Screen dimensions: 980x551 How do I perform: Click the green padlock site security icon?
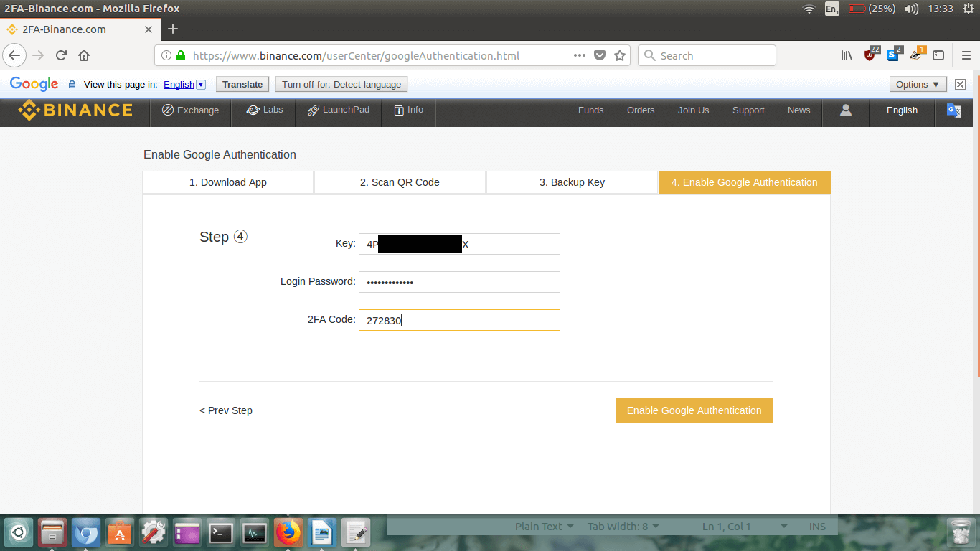pos(181,55)
